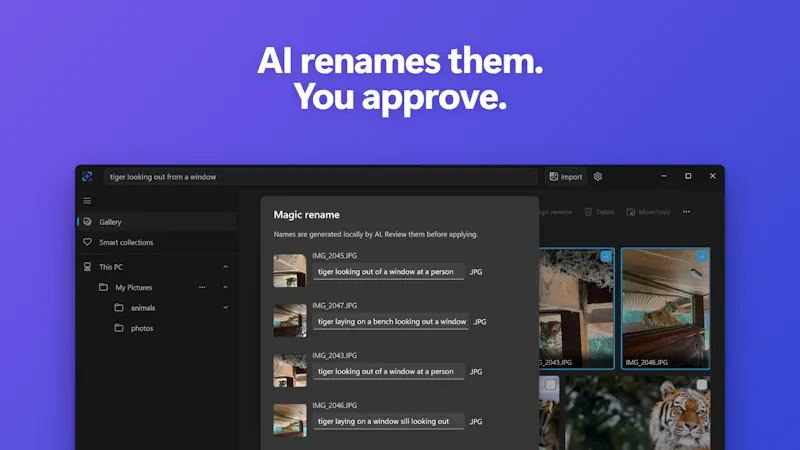800x450 pixels.
Task: Click the Magic rename toolbar button
Action: point(556,212)
